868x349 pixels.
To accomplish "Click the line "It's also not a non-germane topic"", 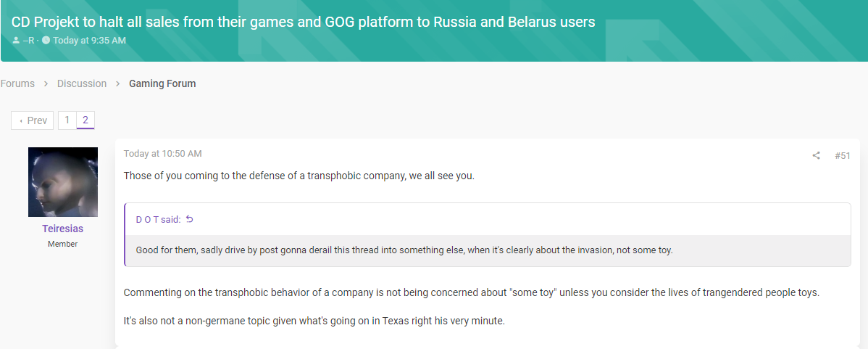I will point(314,321).
